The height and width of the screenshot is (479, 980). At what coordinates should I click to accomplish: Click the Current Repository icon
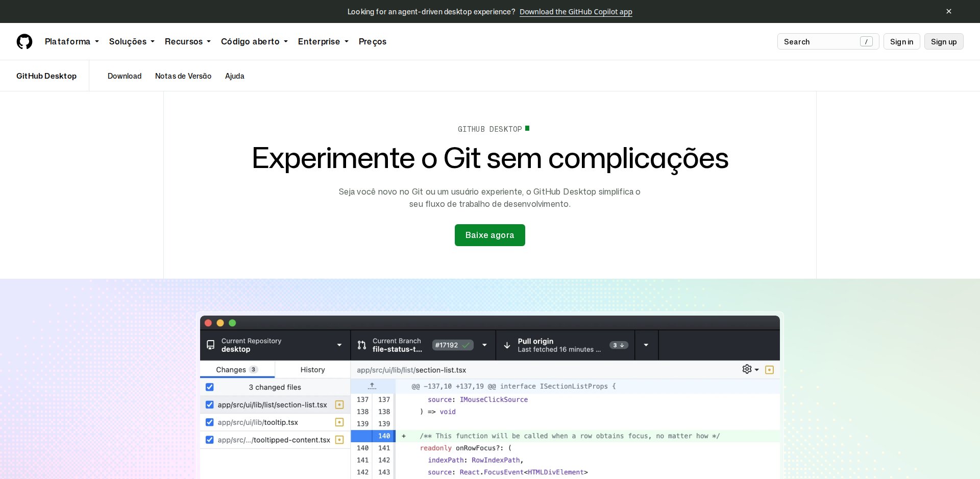[x=210, y=345]
